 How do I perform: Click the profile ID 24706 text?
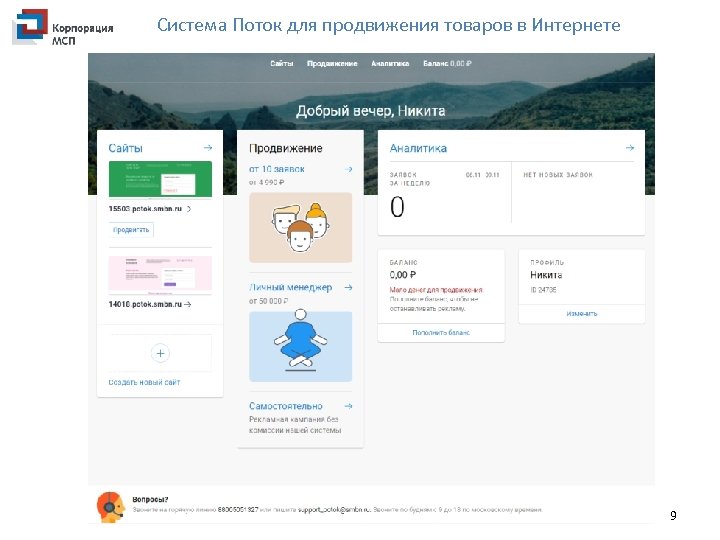coord(543,290)
